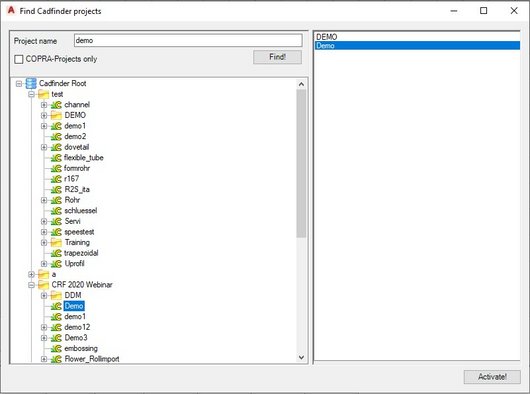Click the Demo3 project icon
The height and width of the screenshot is (394, 530).
point(56,338)
